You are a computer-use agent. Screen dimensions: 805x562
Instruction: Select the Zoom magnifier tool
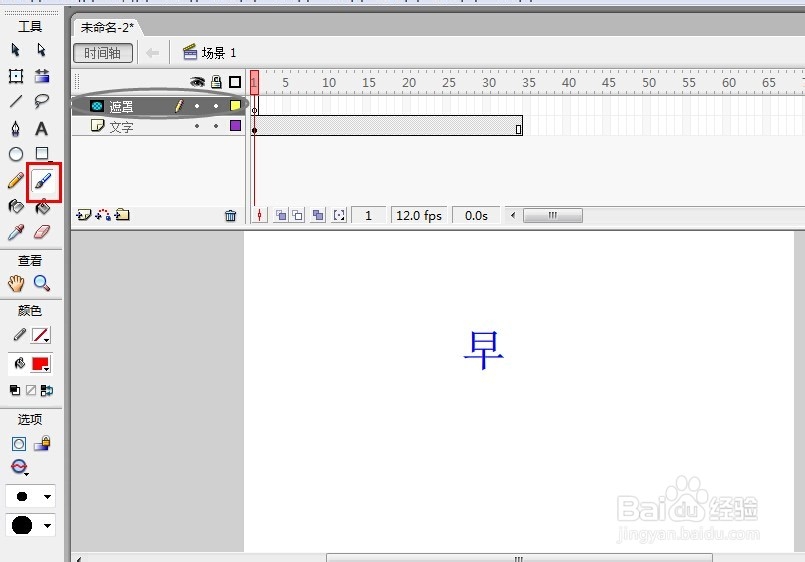coord(42,283)
